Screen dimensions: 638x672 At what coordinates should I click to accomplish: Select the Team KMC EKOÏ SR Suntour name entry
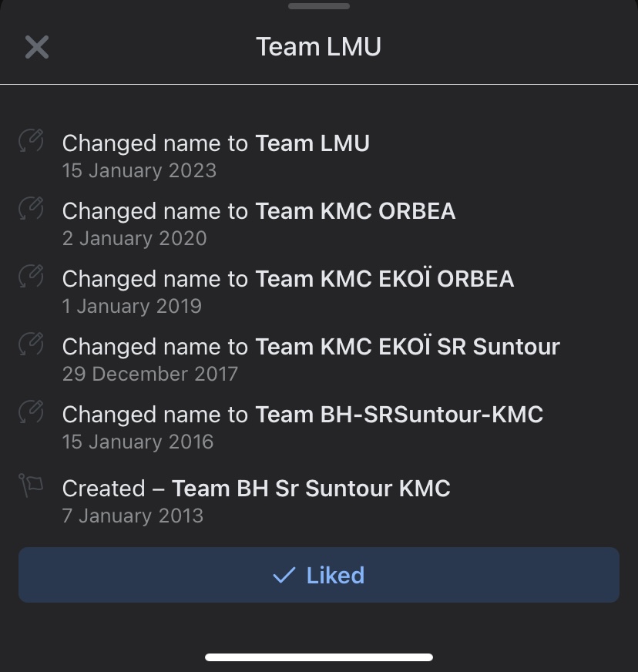[x=311, y=347]
